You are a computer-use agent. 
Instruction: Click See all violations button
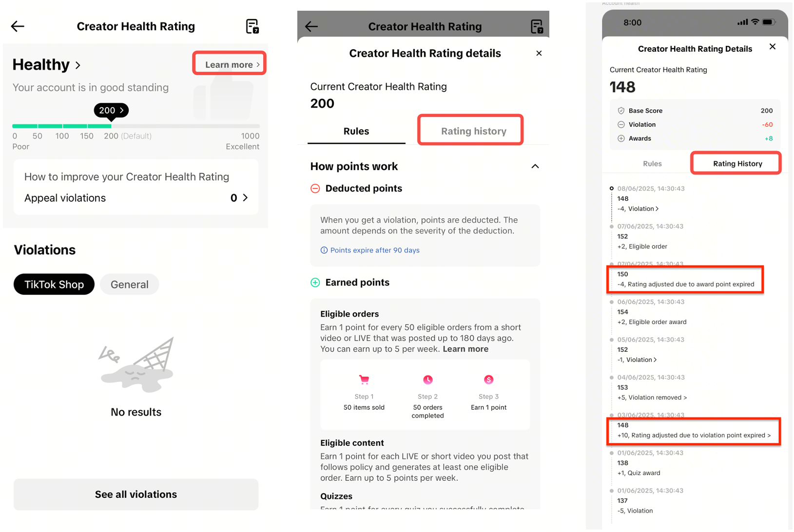click(x=136, y=494)
